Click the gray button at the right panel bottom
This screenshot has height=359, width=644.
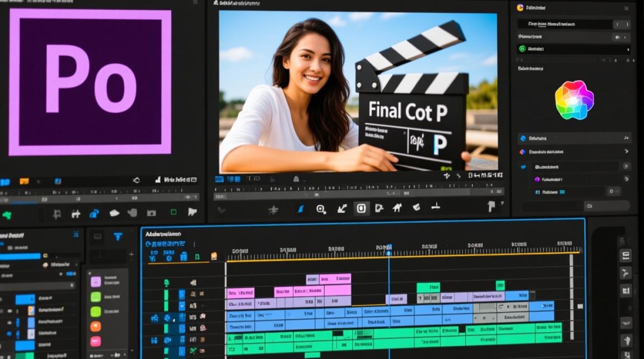(x=607, y=206)
